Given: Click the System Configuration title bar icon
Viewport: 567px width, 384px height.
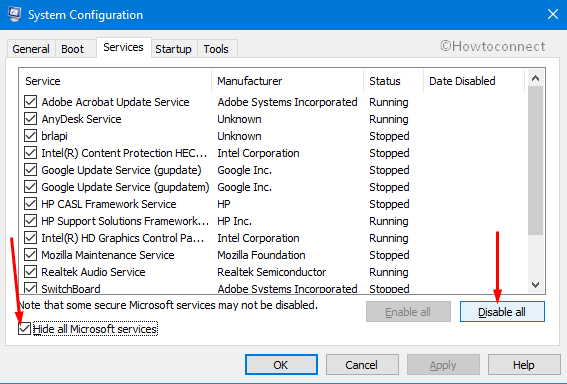Looking at the screenshot, I should coord(14,14).
